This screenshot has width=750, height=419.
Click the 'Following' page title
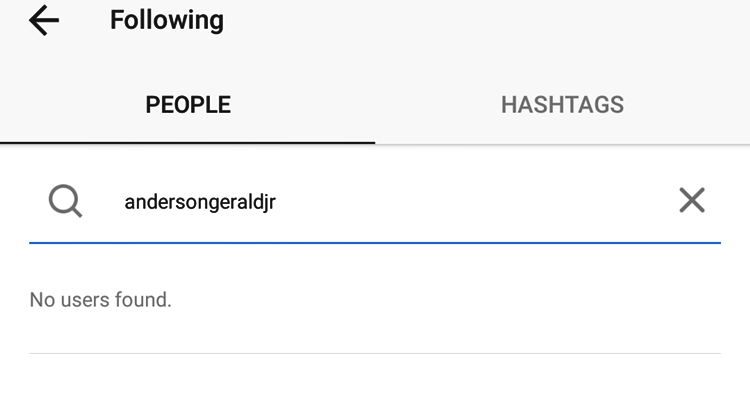pos(167,20)
